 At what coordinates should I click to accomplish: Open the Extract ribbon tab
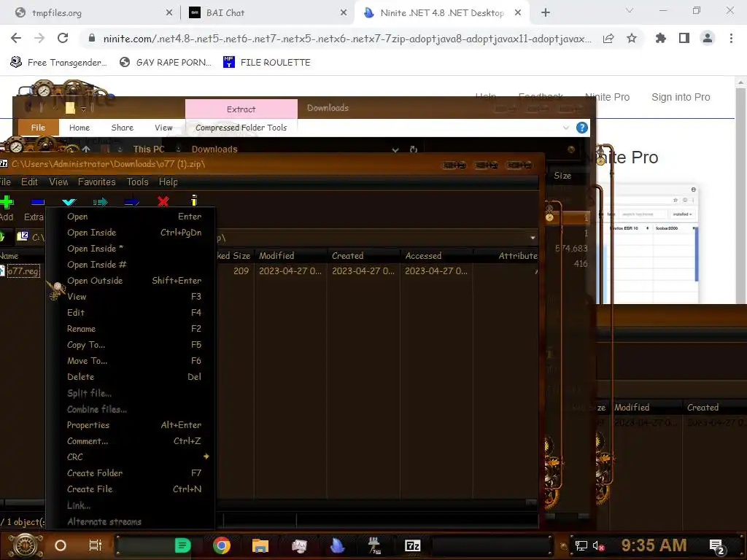pyautogui.click(x=241, y=109)
